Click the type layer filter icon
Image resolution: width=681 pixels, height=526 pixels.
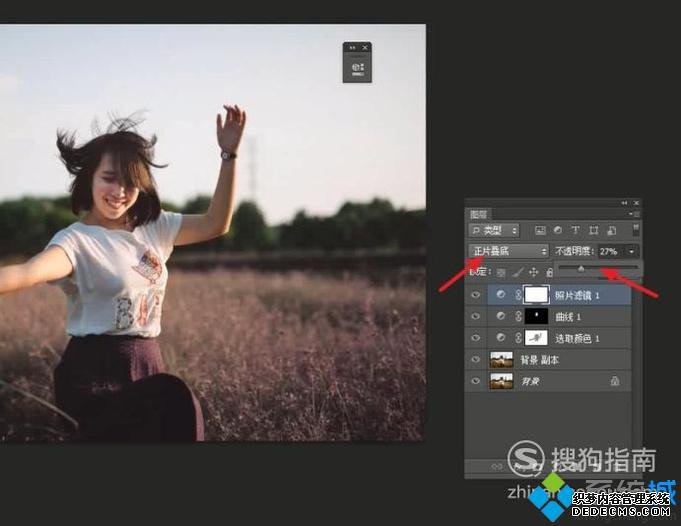577,231
